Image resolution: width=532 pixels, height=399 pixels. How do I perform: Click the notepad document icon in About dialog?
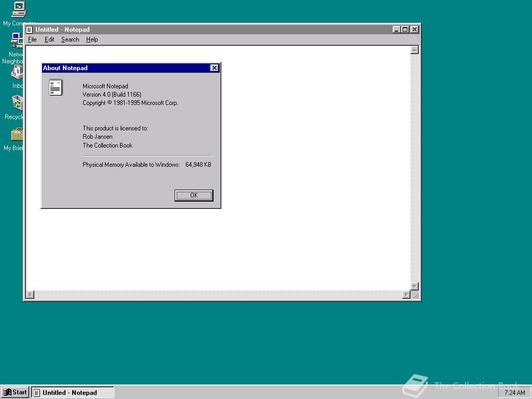pos(56,87)
